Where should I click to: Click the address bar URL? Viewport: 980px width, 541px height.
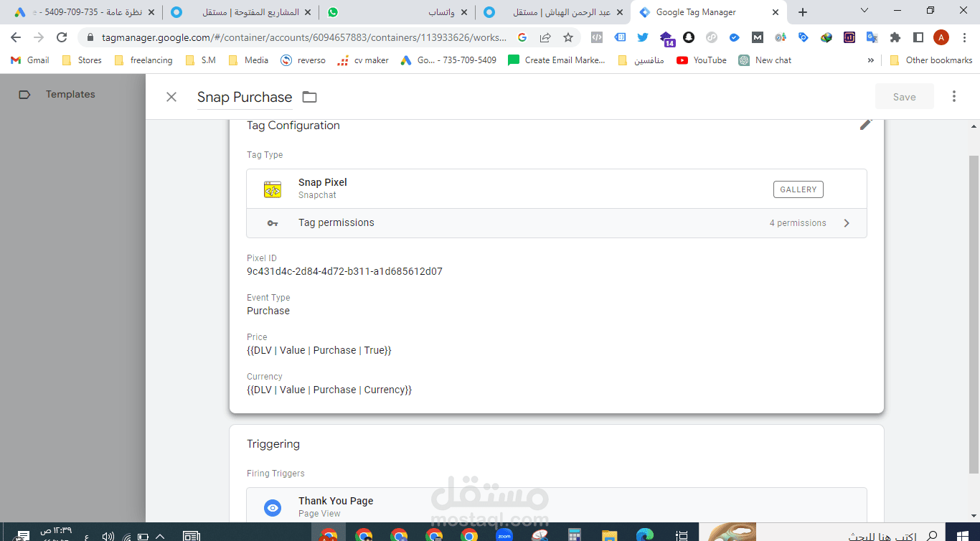point(305,37)
